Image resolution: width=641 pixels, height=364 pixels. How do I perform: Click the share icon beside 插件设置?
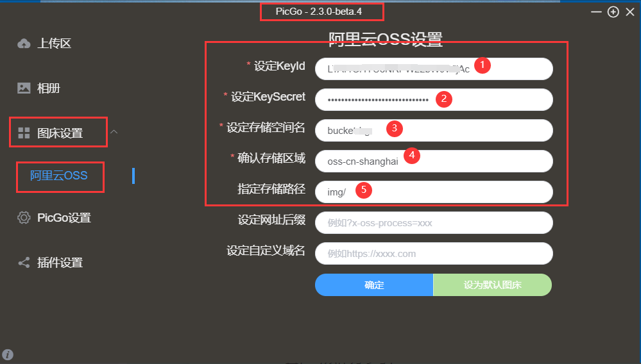tap(24, 262)
